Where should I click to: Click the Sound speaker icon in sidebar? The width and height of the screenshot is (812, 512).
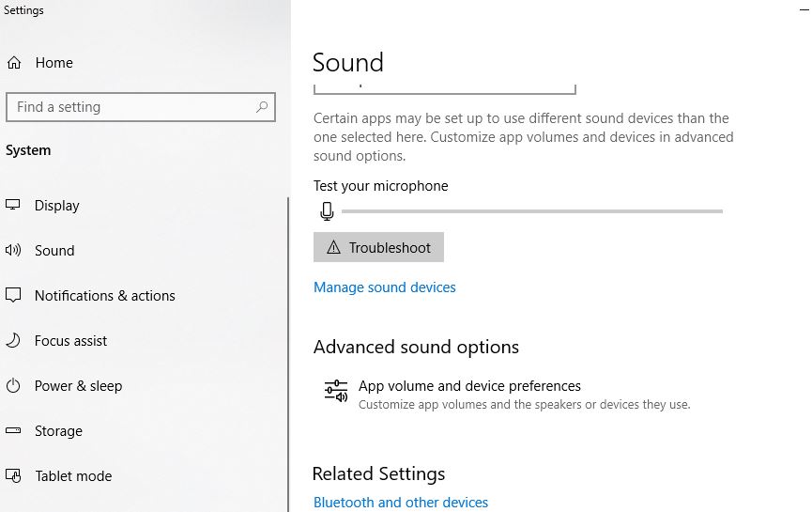coord(13,251)
